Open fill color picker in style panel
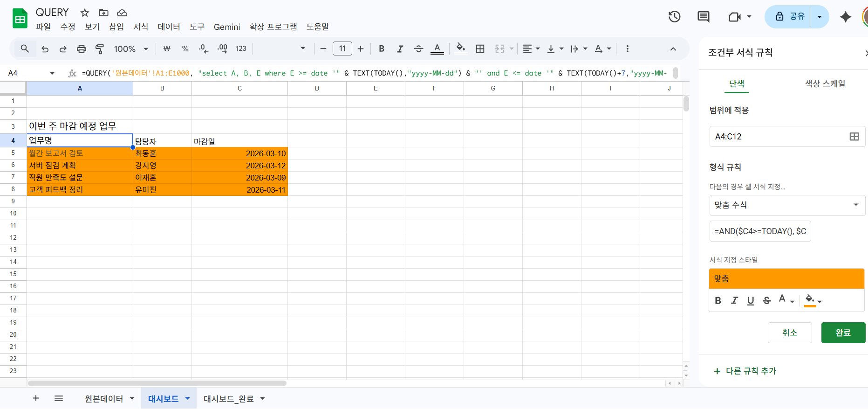Screen dimensions: 868x409 pos(813,301)
